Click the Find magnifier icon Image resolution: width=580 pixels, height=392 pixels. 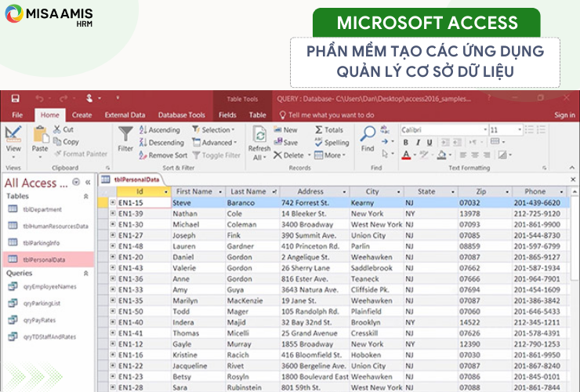tap(368, 134)
